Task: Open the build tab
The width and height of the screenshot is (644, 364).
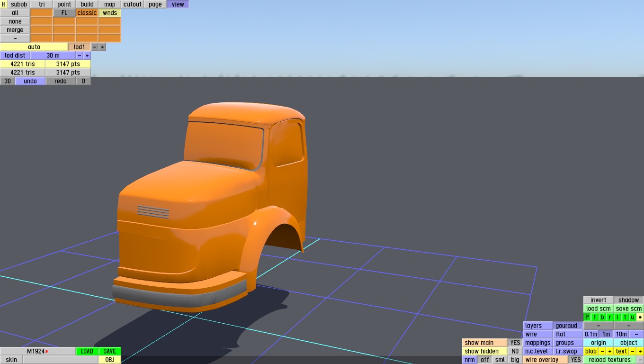Action: [x=87, y=4]
